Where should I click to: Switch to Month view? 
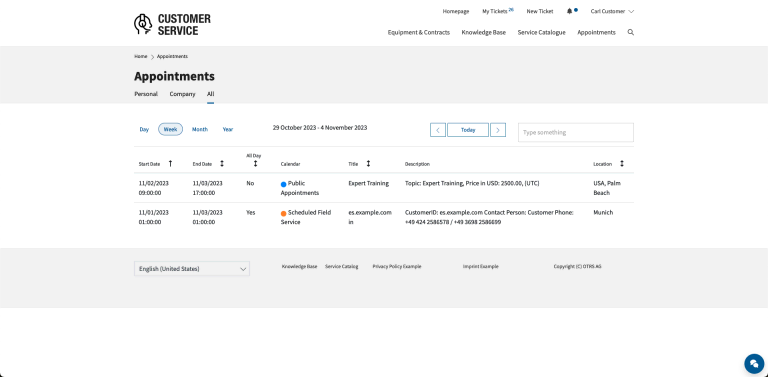(x=200, y=129)
